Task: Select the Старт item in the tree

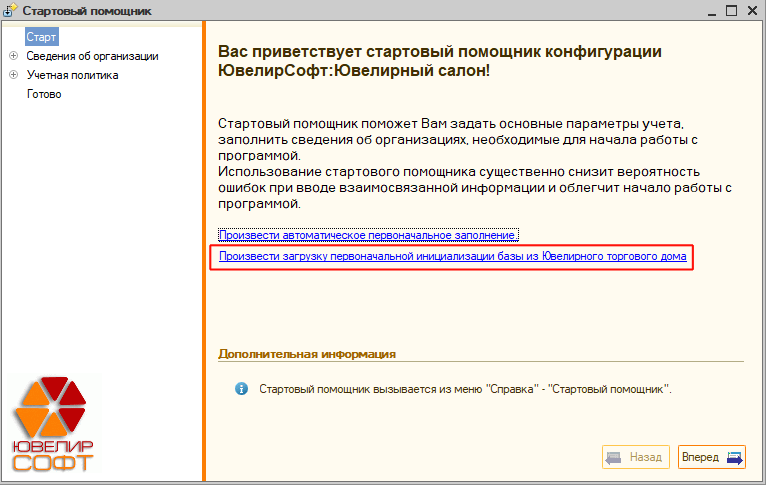Action: pyautogui.click(x=42, y=37)
